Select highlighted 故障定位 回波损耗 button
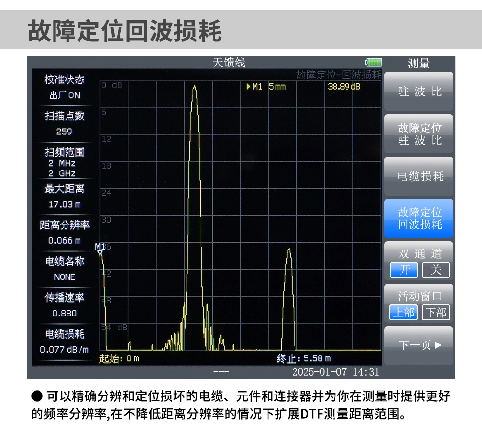 419,219
